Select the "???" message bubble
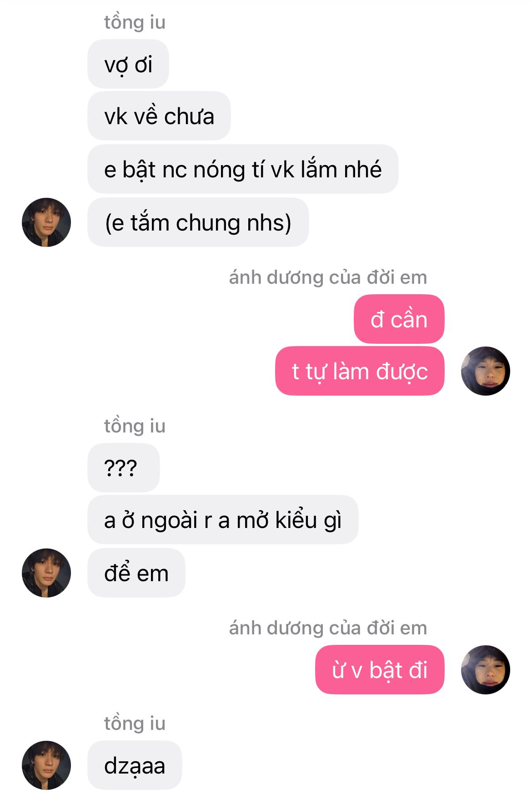The height and width of the screenshot is (799, 532). click(124, 468)
